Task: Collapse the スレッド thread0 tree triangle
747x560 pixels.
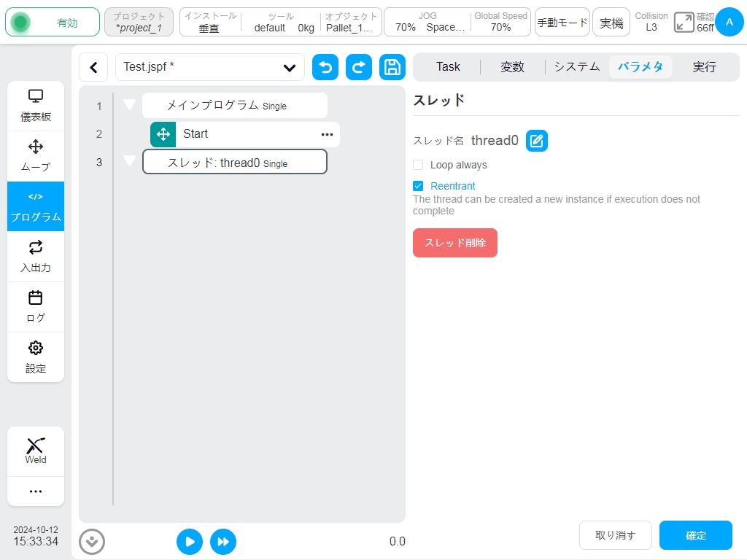Action: point(130,160)
